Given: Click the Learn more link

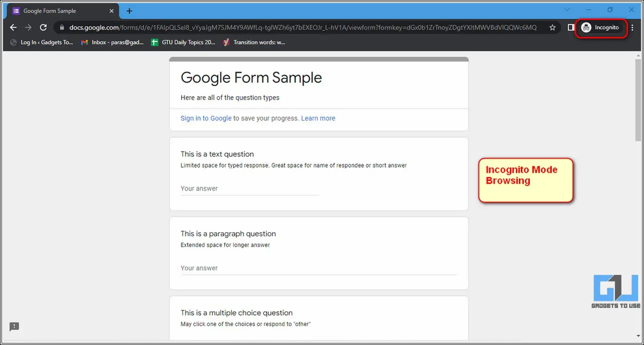Looking at the screenshot, I should coord(318,118).
